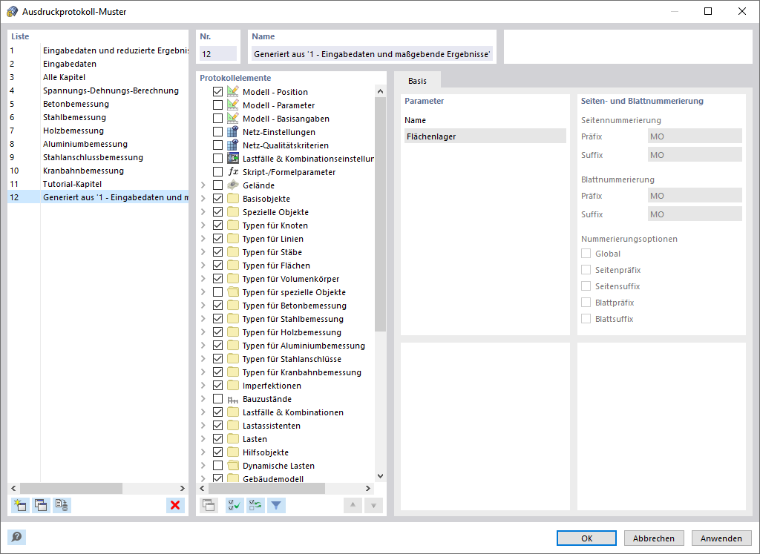
Task: Check Typen für spezielle Objekte checkbox
Action: pyautogui.click(x=218, y=292)
